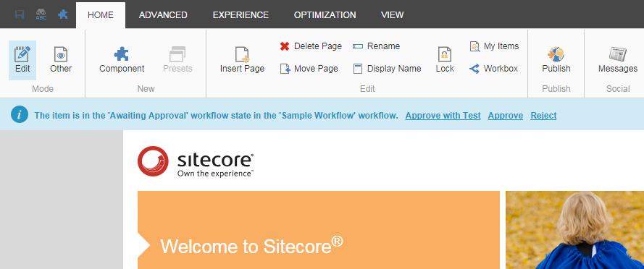The height and width of the screenshot is (269, 644).
Task: Open the ADVANCED ribbon tab
Action: 163,15
